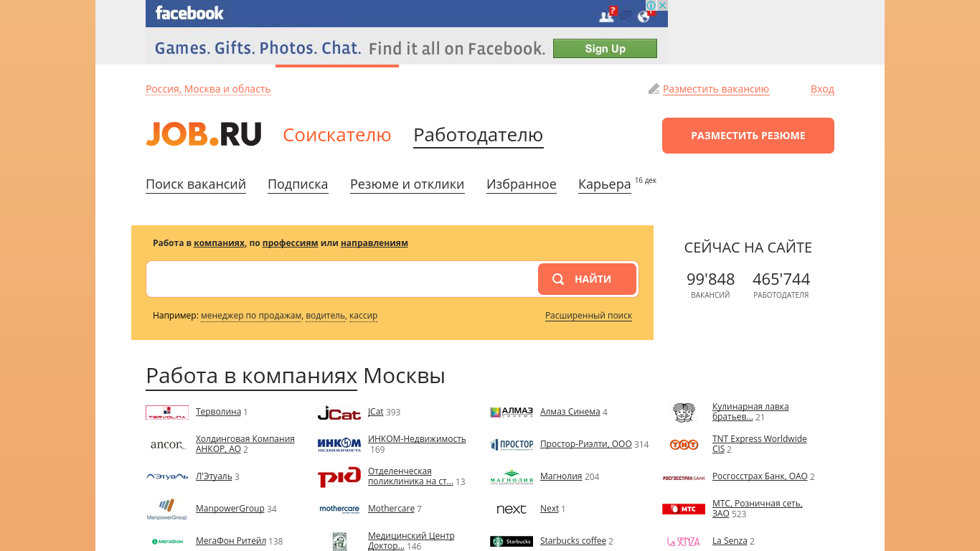The width and height of the screenshot is (980, 551).
Task: Select example query менеджер по продажам
Action: pos(251,316)
